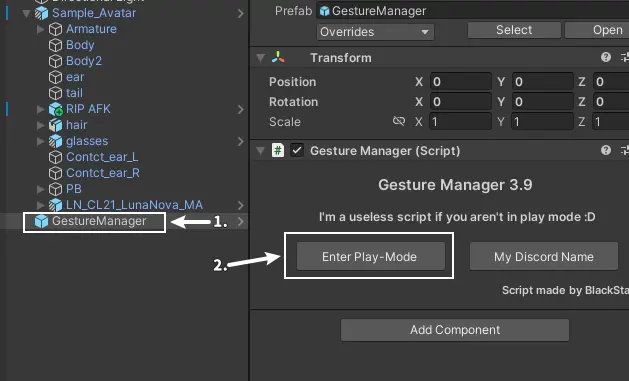The image size is (629, 381).
Task: Click the GestureManager blue prefab icon in hierarchy
Action: click(x=41, y=221)
